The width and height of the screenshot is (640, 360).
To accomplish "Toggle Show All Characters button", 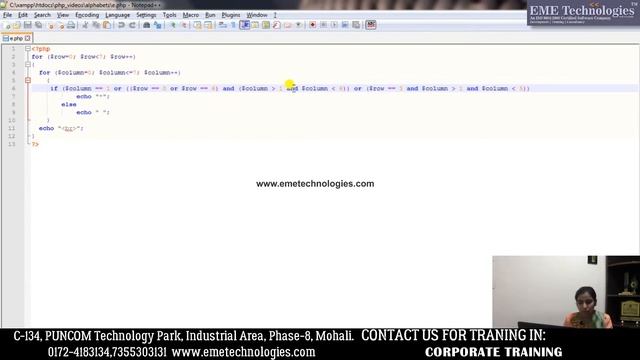I will [233, 25].
